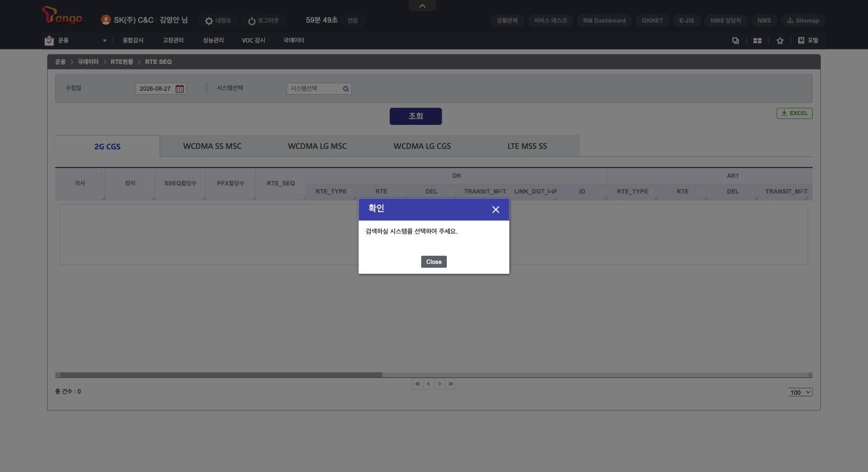This screenshot has width=868, height=472.
Task: Open the VOC 감시 menu
Action: (254, 41)
